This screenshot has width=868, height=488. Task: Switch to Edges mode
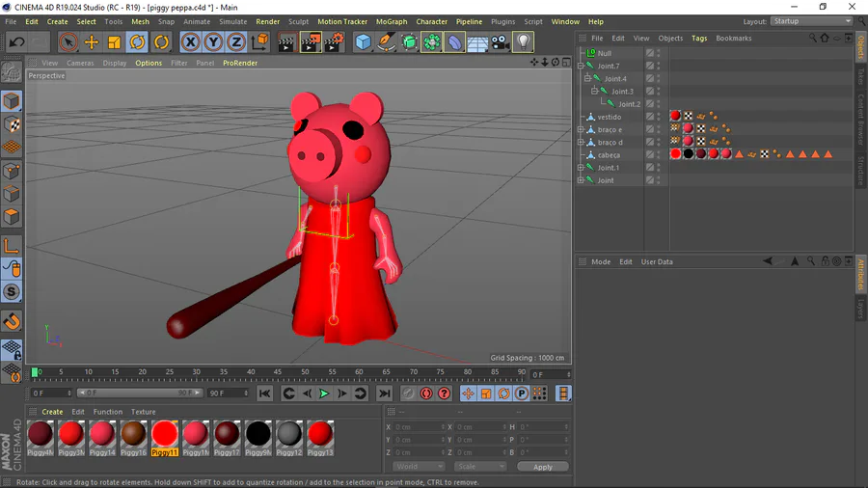coord(12,194)
